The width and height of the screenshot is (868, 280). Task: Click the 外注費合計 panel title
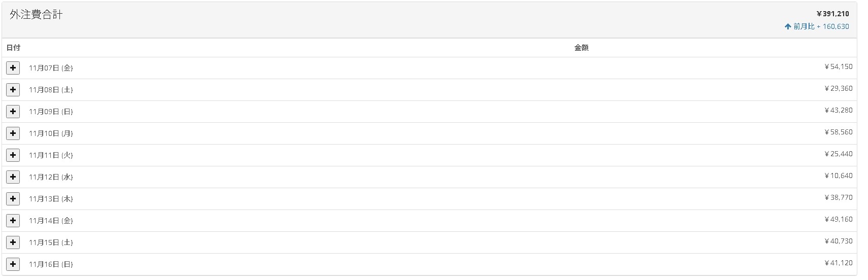click(x=36, y=15)
